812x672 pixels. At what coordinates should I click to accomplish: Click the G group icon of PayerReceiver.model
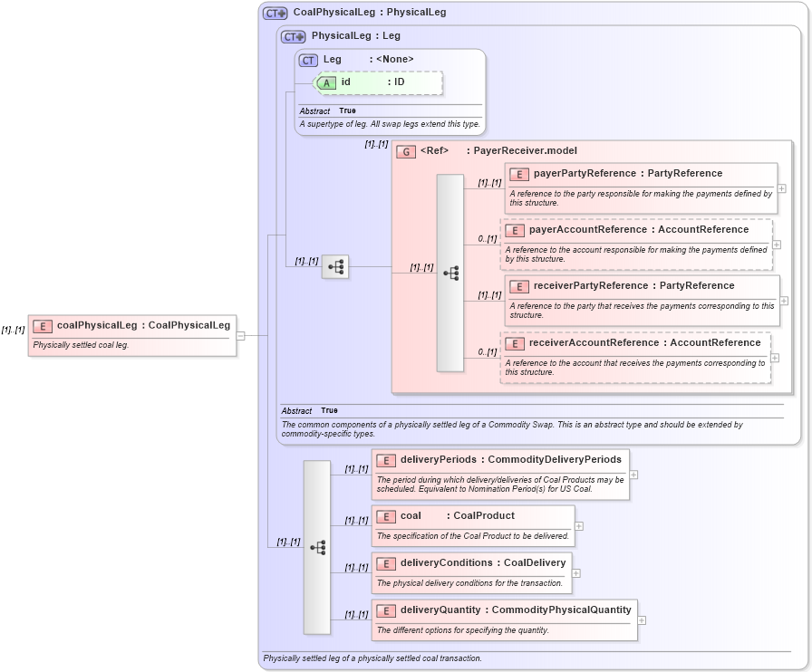pos(406,151)
